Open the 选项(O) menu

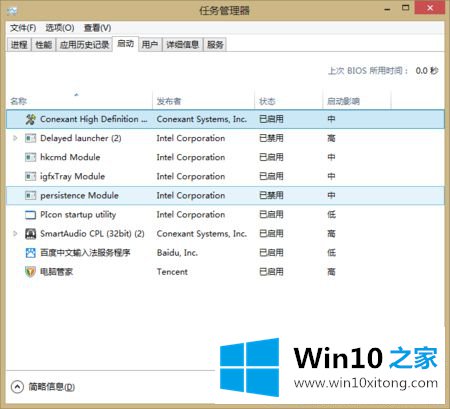coord(60,28)
